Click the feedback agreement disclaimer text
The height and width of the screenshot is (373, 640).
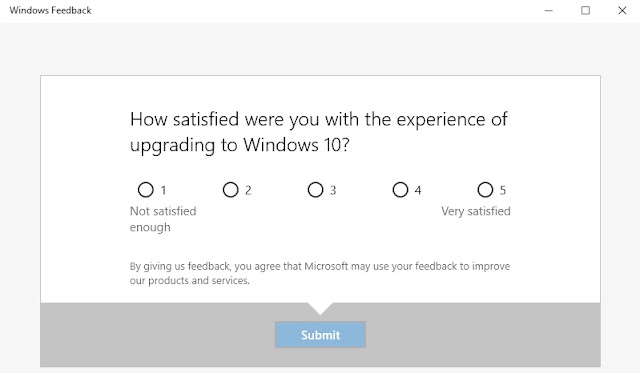pos(320,273)
